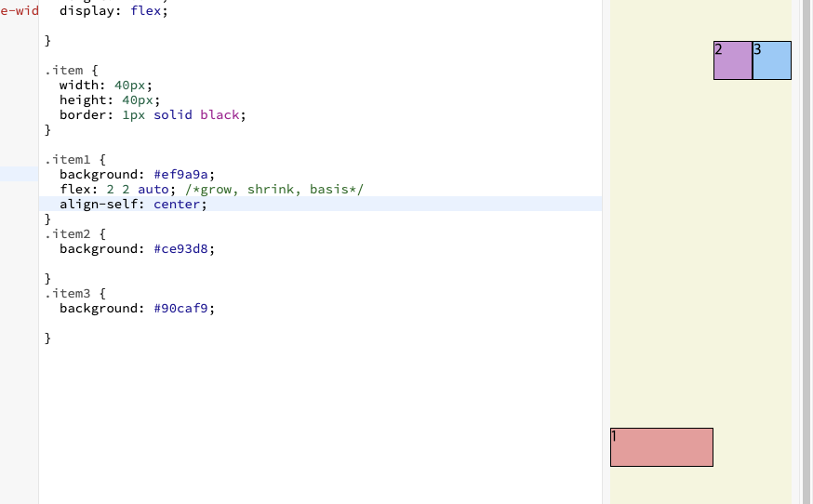Click the 'flex: 2 2 auto;' declaration
The image size is (813, 504).
pos(118,190)
